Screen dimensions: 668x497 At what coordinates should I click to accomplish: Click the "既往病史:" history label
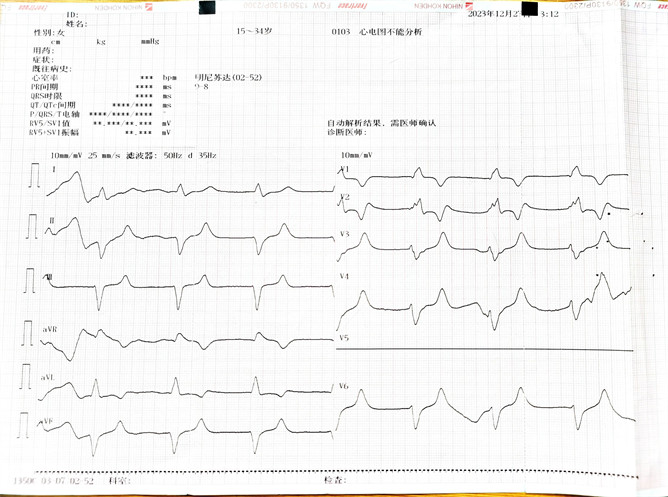[52, 69]
